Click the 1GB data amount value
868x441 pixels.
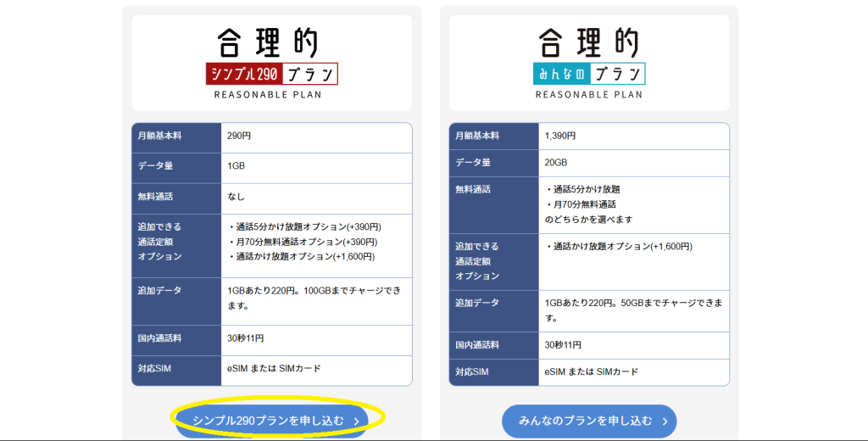(236, 166)
